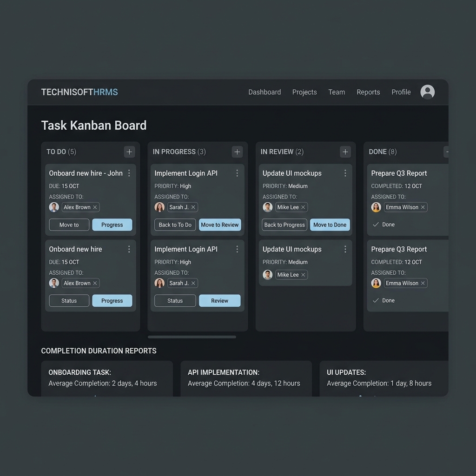Click Move to button on Onboard new hire - John
This screenshot has width=476, height=476.
click(69, 225)
